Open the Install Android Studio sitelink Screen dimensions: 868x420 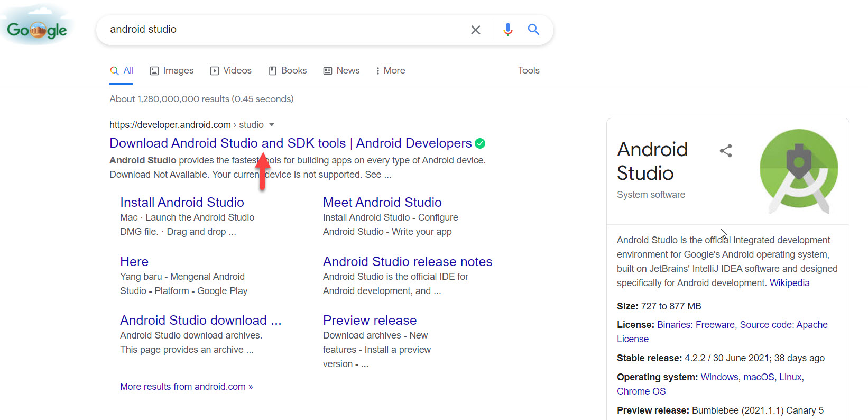click(182, 202)
